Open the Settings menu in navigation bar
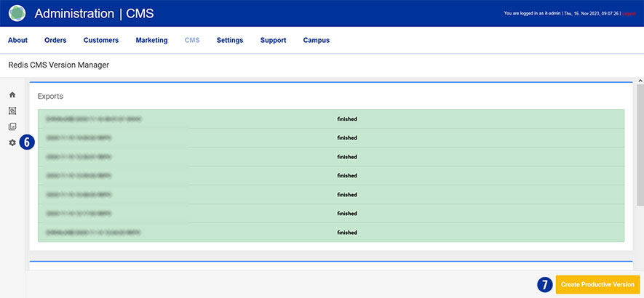The image size is (644, 298). [x=230, y=40]
